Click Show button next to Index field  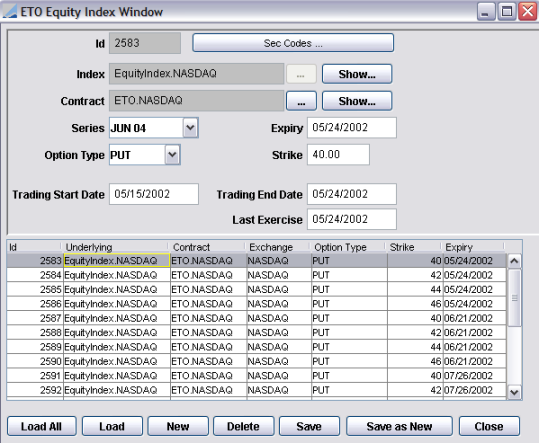pyautogui.click(x=357, y=74)
